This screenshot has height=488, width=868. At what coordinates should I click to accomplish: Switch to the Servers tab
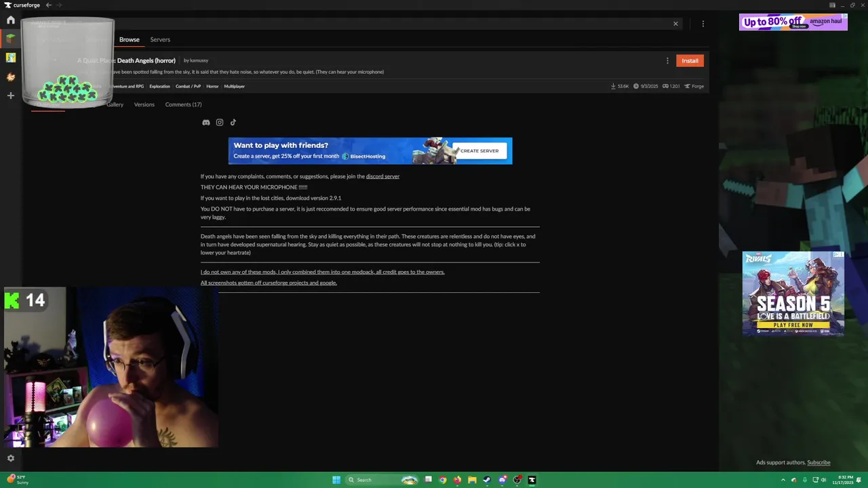click(160, 39)
